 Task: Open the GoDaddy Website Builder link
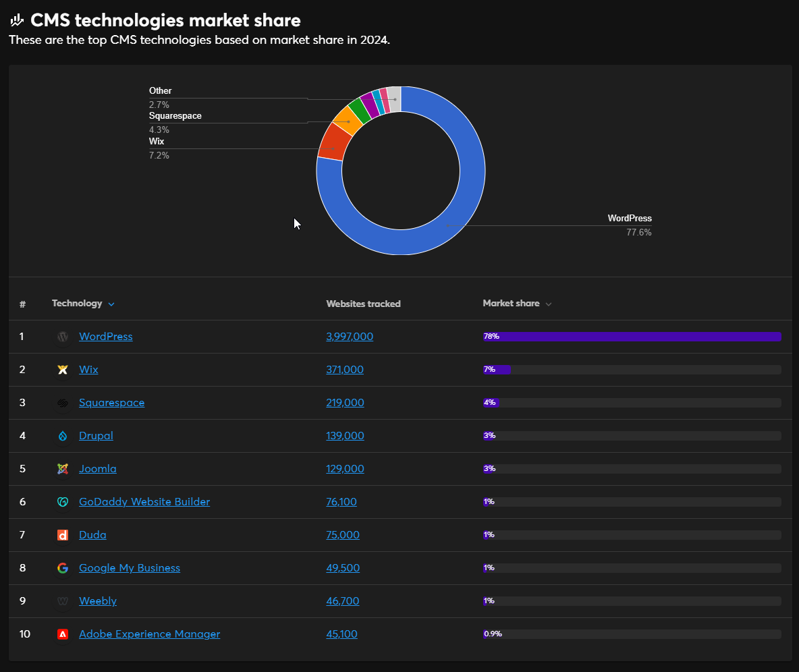[x=144, y=502]
